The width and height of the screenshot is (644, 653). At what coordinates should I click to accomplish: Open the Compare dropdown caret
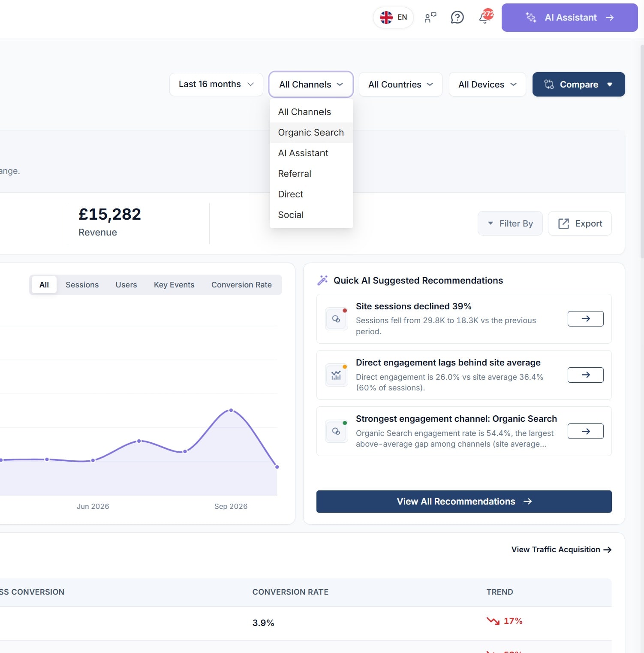[x=610, y=85]
